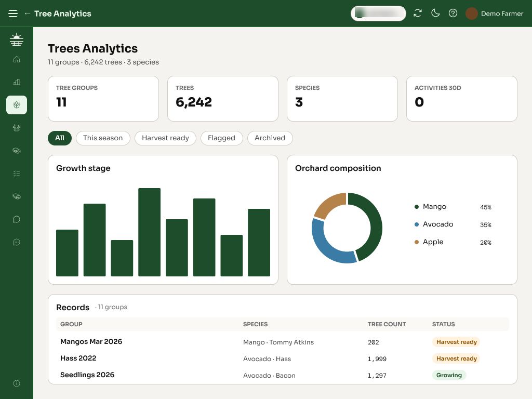532x399 pixels.
Task: Click Mango · Tommy Atkins species cell
Action: 278,342
